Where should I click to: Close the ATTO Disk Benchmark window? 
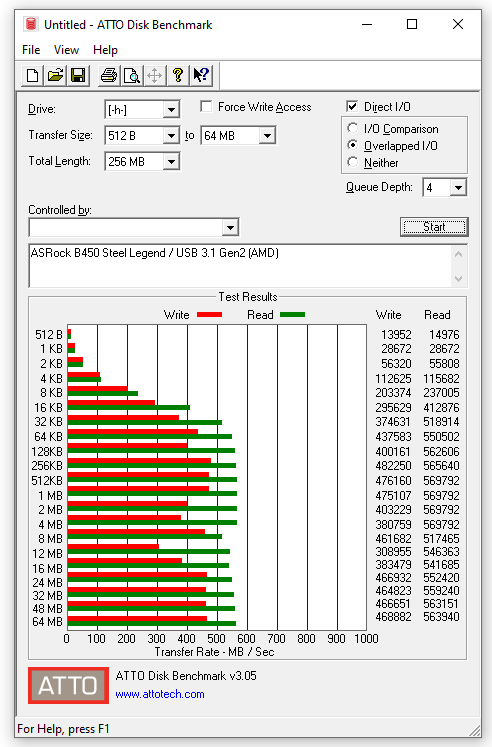pyautogui.click(x=458, y=24)
